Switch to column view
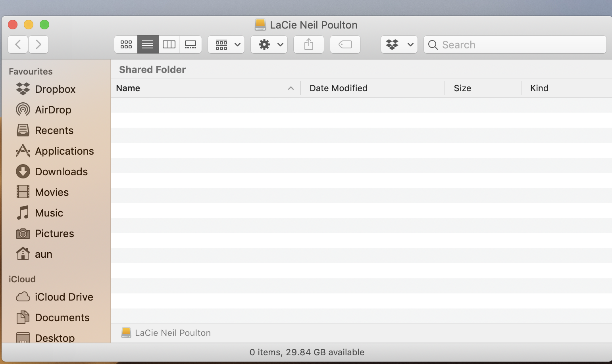The image size is (612, 364). pyautogui.click(x=169, y=44)
